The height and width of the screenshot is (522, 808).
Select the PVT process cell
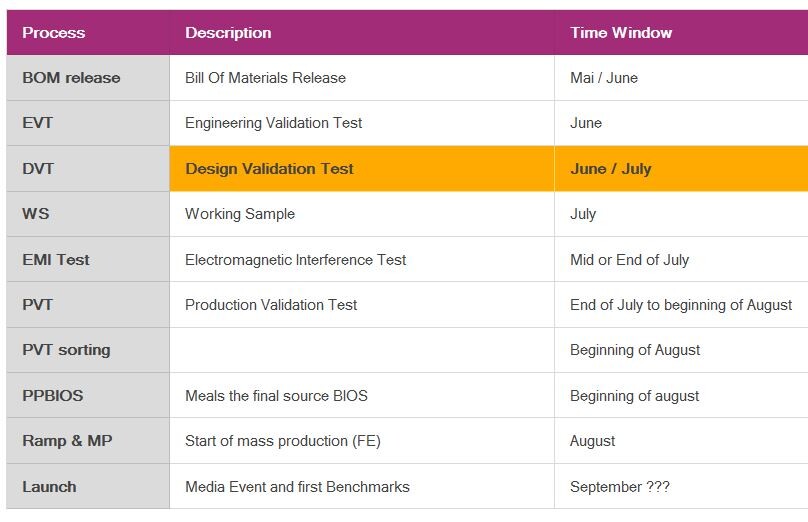88,305
